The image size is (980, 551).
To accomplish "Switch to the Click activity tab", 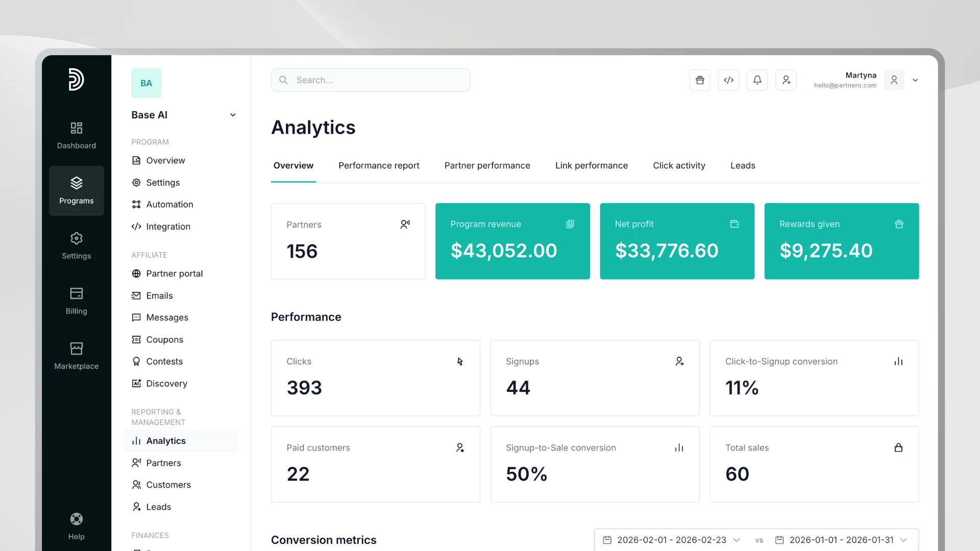I will (x=679, y=165).
